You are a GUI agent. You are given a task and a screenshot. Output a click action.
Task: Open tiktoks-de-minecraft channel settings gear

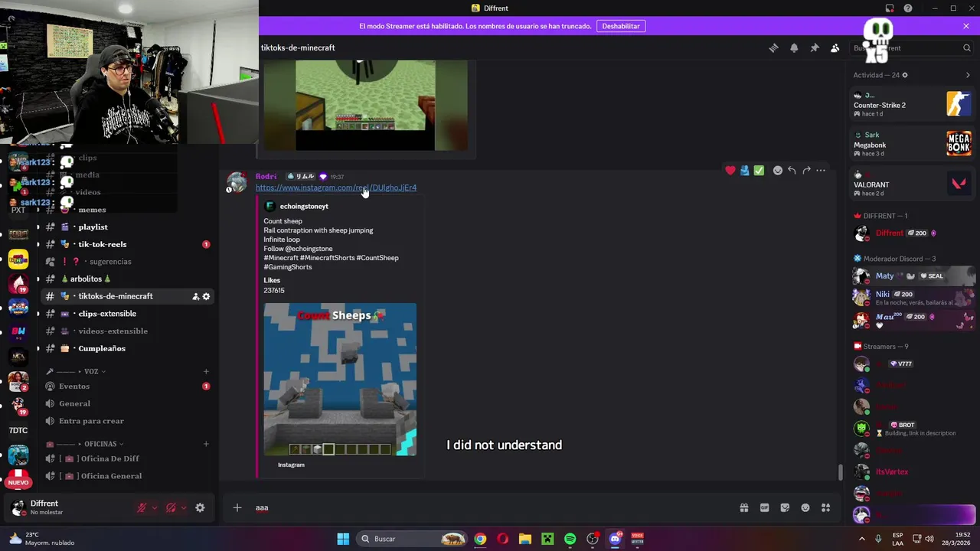[x=206, y=296]
